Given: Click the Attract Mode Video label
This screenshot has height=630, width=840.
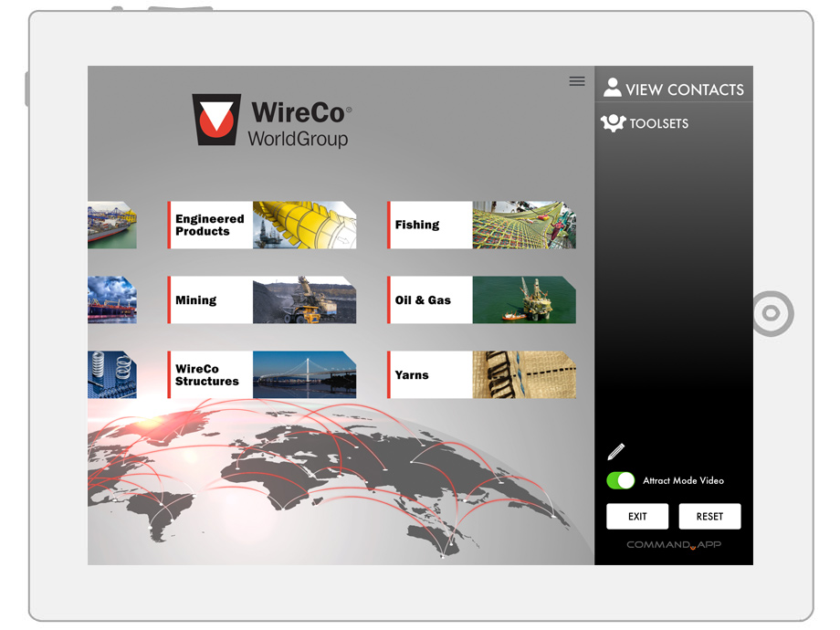Looking at the screenshot, I should coord(684,480).
